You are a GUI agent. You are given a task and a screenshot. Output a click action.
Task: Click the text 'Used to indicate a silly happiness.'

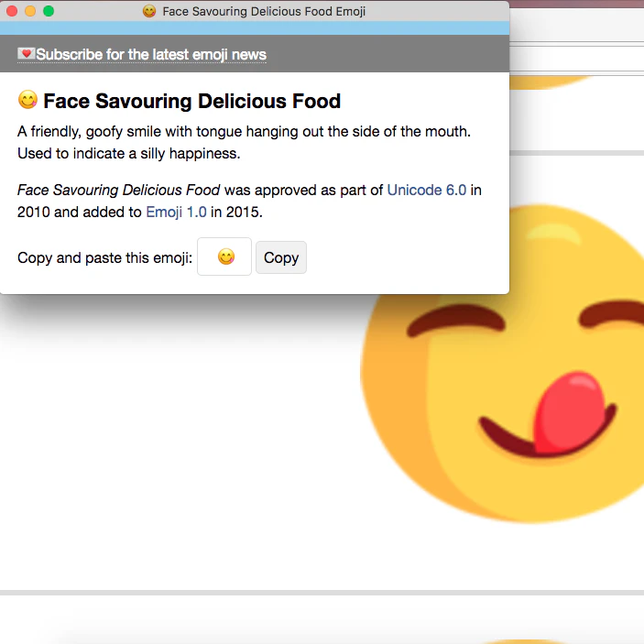tap(128, 154)
